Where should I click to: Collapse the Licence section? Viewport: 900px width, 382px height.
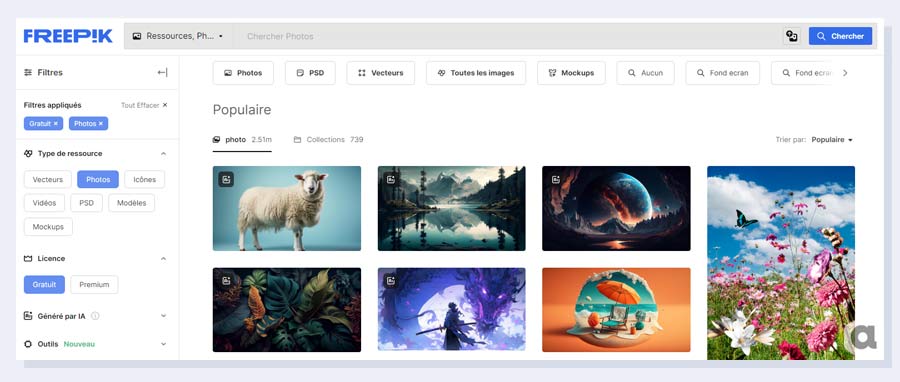tap(163, 259)
